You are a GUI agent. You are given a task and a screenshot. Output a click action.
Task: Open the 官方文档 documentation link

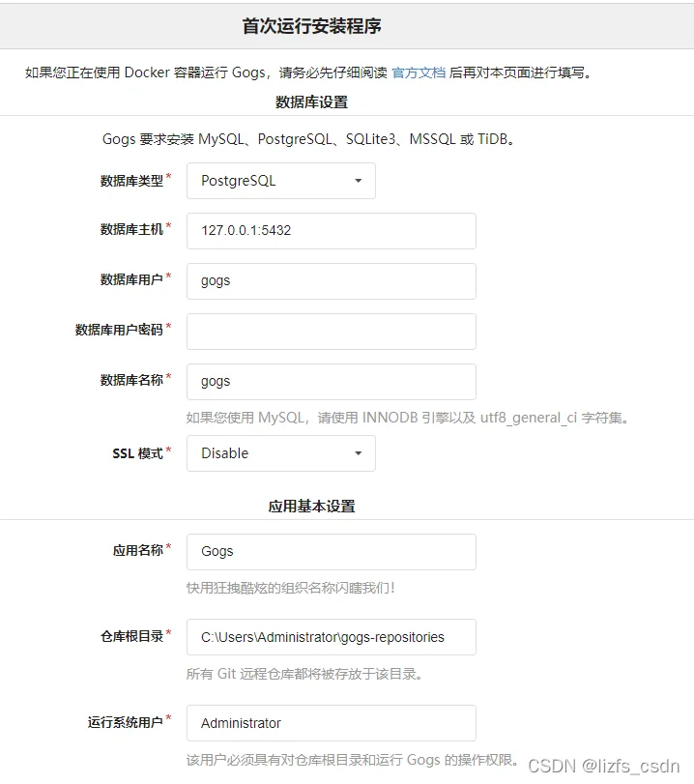pyautogui.click(x=419, y=73)
